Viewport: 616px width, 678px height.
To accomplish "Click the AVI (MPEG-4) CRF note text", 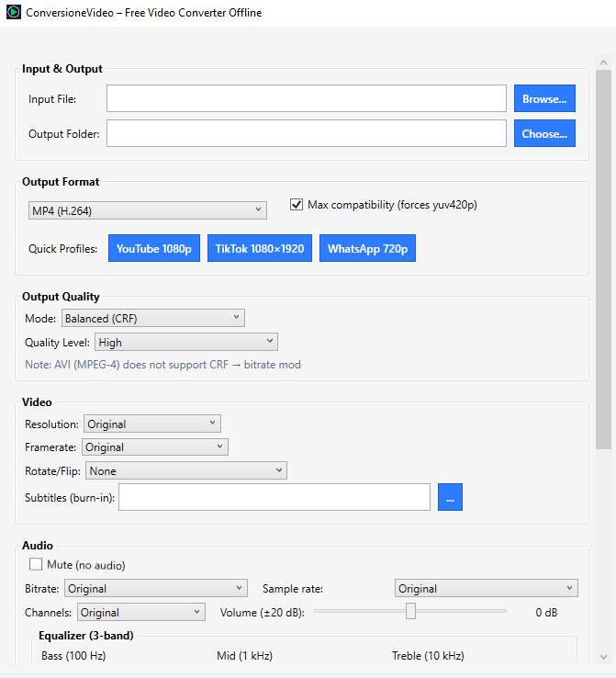I will pyautogui.click(x=163, y=365).
